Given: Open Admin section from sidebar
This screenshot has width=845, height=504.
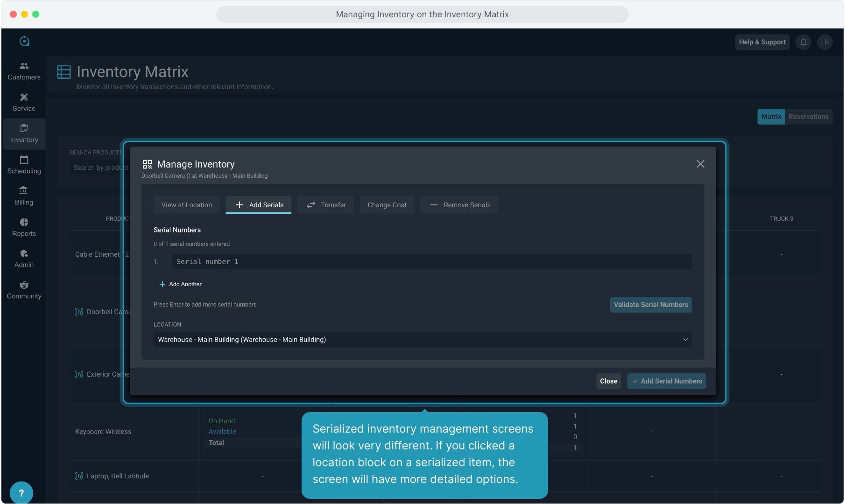Looking at the screenshot, I should tap(24, 254).
